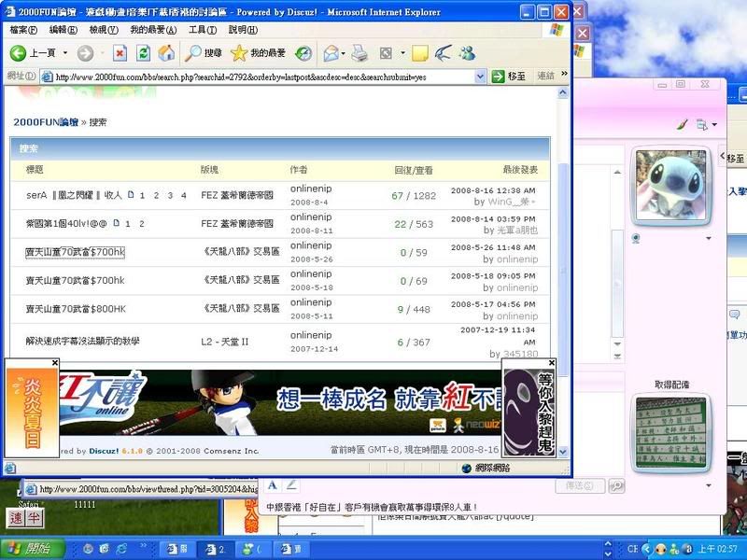747x560 pixels.
Task: Open the History toolbar icon
Action: (x=303, y=53)
